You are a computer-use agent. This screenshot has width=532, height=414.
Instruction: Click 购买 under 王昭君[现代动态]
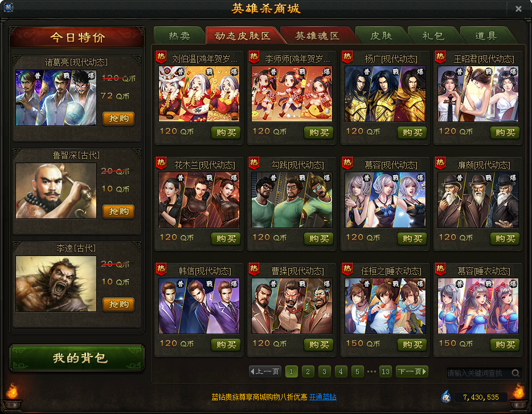(x=505, y=132)
